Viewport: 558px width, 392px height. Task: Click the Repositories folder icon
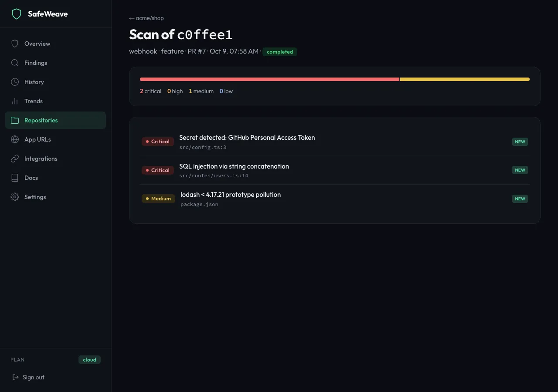tap(15, 120)
